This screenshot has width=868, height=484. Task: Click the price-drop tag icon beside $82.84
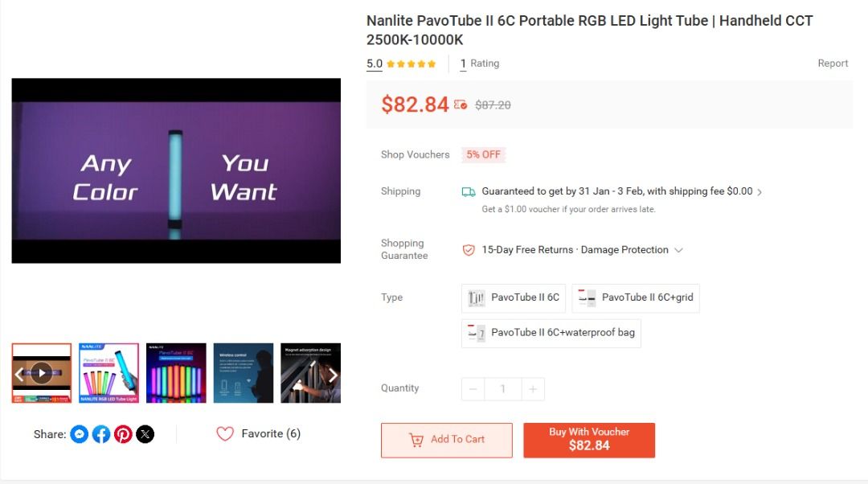pos(460,104)
